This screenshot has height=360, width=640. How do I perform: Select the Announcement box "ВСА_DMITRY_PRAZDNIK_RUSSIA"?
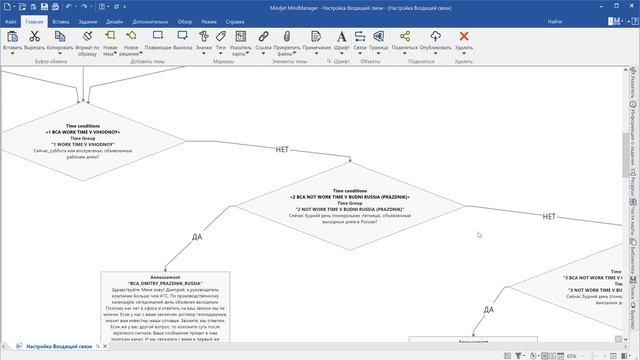165,307
